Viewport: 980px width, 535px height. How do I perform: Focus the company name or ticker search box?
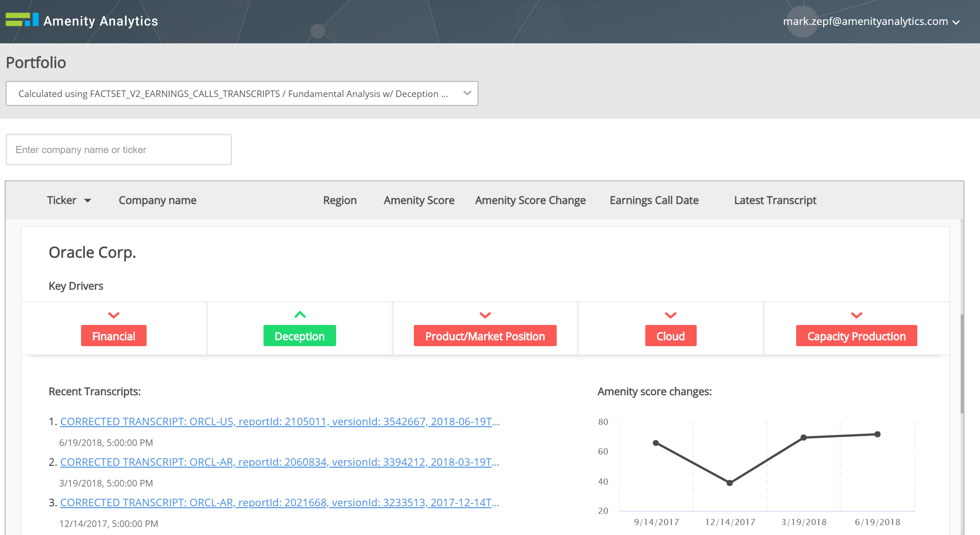119,150
